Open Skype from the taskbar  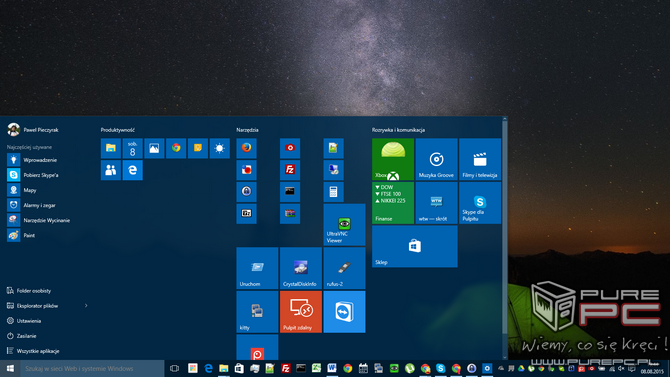441,368
